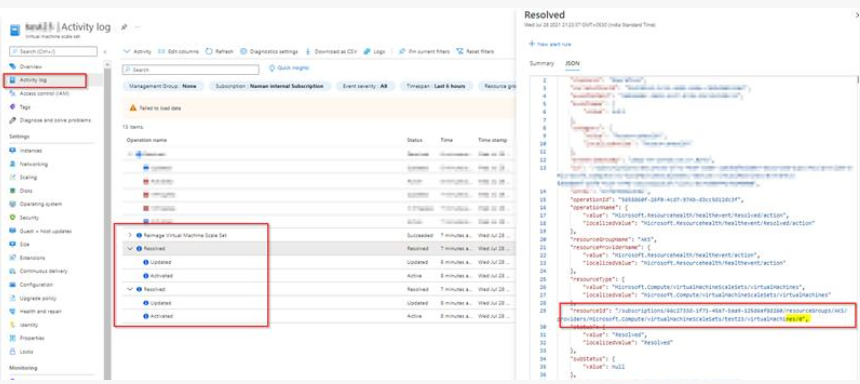Screen dimensions: 860x384
Task: Click the Configuration sidebar icon
Action: (x=13, y=285)
